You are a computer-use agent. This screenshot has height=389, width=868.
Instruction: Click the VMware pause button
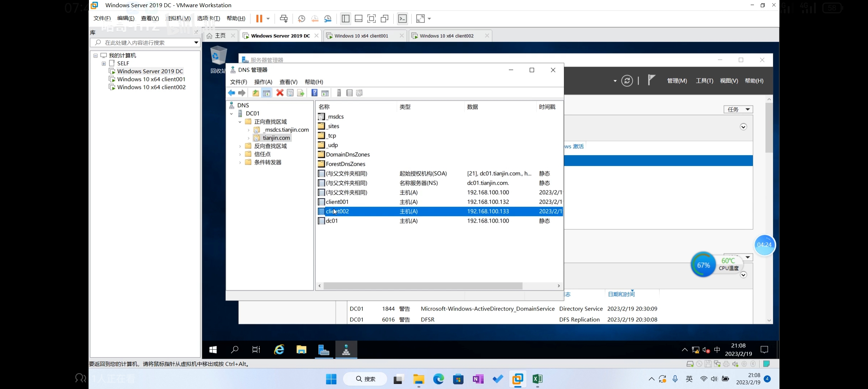click(x=259, y=19)
